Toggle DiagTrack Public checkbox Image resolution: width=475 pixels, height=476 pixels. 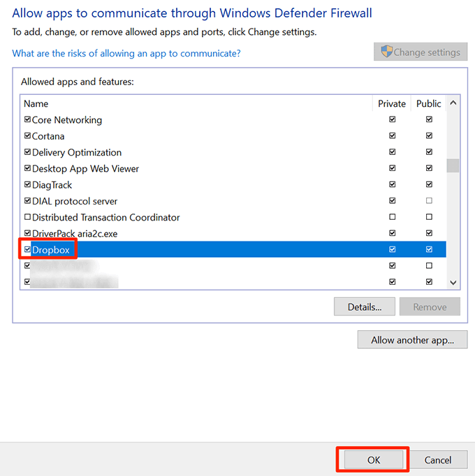click(x=429, y=184)
